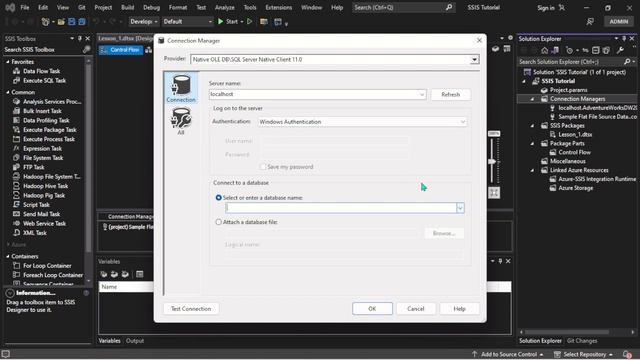Click the search magnifier in the title bar
640x360 pixels.
(x=449, y=7)
